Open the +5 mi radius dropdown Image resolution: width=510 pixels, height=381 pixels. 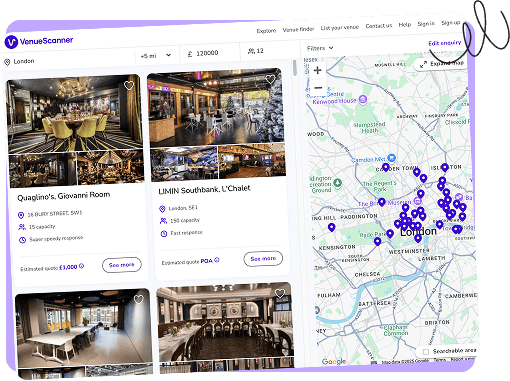pyautogui.click(x=156, y=56)
